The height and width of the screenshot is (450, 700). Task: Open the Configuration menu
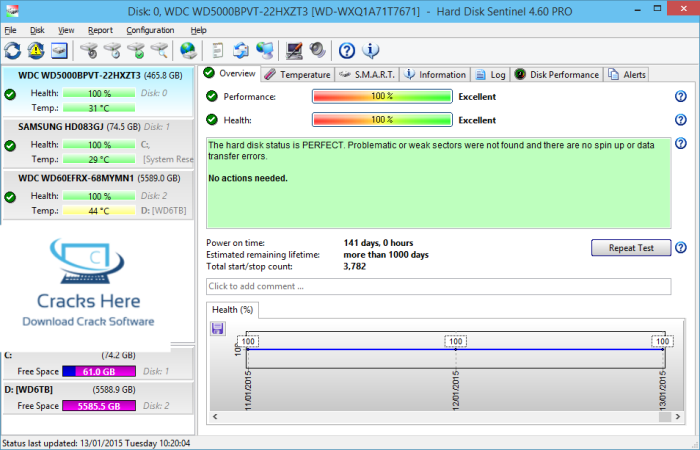pyautogui.click(x=150, y=30)
